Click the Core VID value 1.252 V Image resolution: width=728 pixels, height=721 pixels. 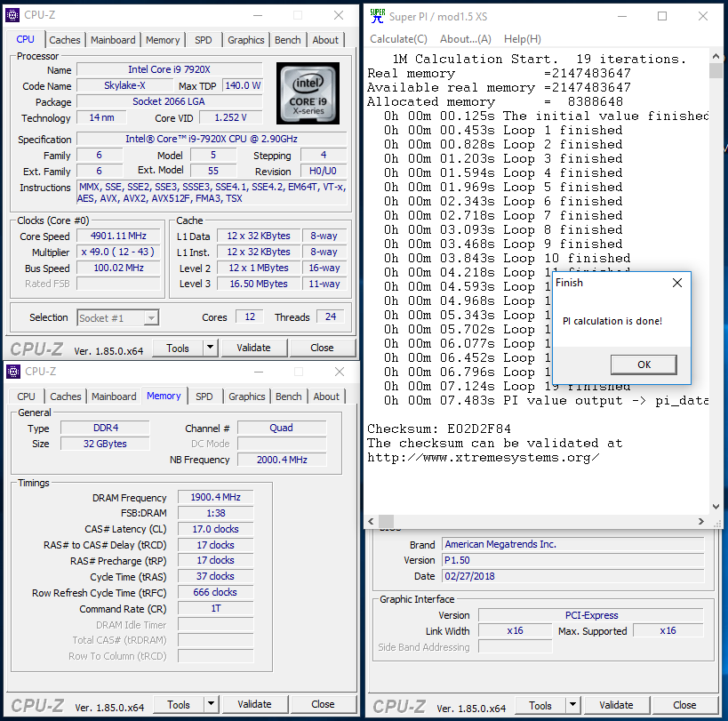click(231, 118)
